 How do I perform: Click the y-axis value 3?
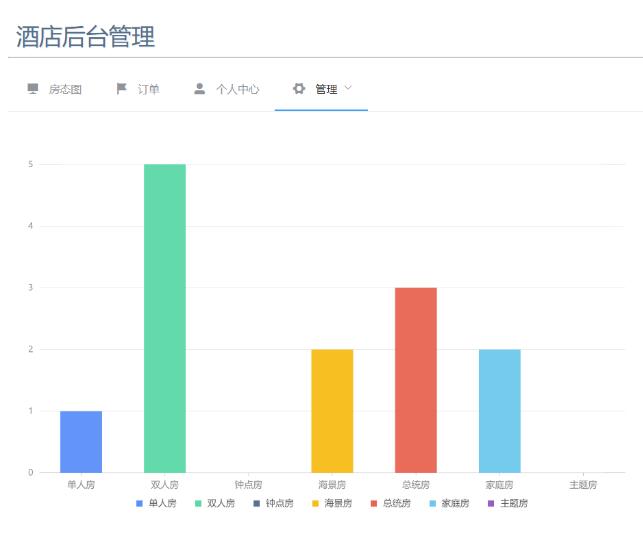point(31,287)
